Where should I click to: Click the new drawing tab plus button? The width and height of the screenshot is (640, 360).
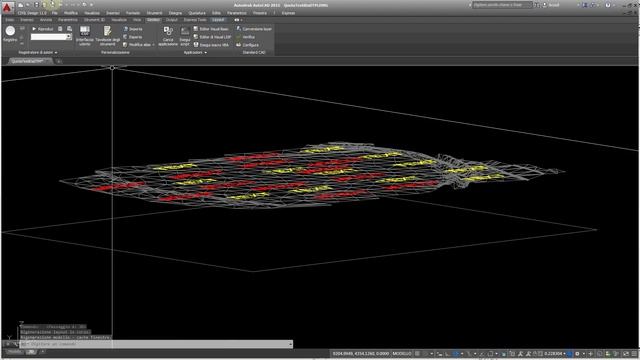click(58, 61)
